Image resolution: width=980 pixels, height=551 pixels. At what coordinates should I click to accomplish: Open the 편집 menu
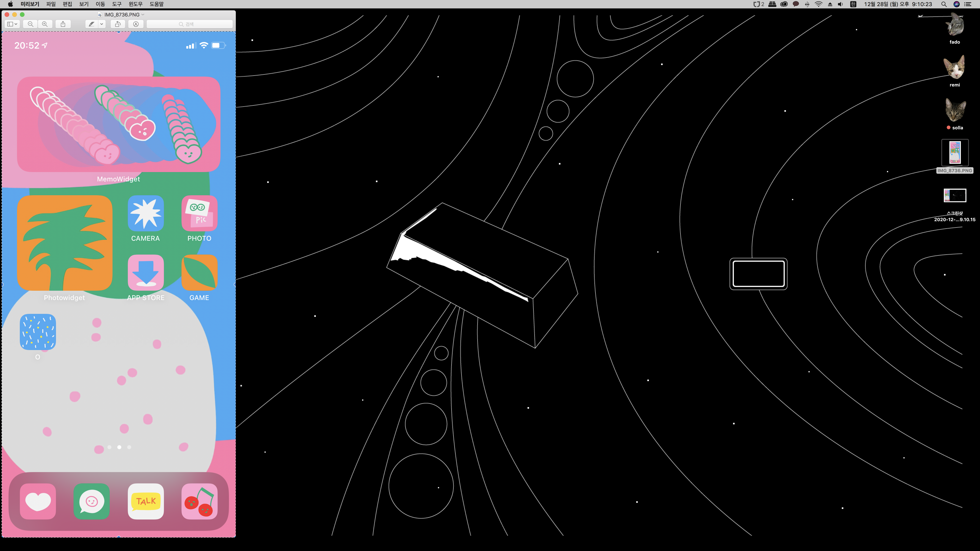coord(67,4)
